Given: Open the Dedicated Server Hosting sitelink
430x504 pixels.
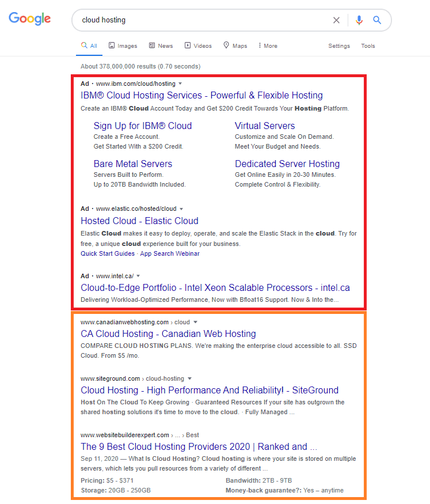Looking at the screenshot, I should pyautogui.click(x=287, y=164).
